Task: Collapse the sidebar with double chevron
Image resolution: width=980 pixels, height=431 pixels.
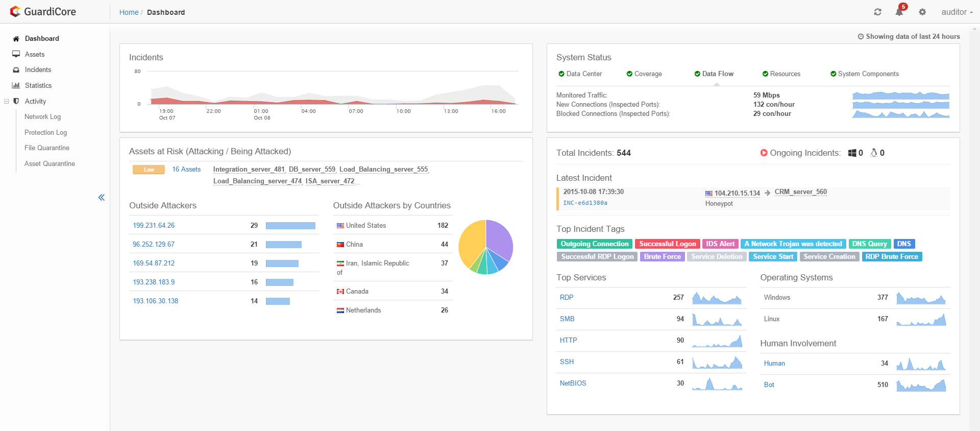Action: [102, 198]
